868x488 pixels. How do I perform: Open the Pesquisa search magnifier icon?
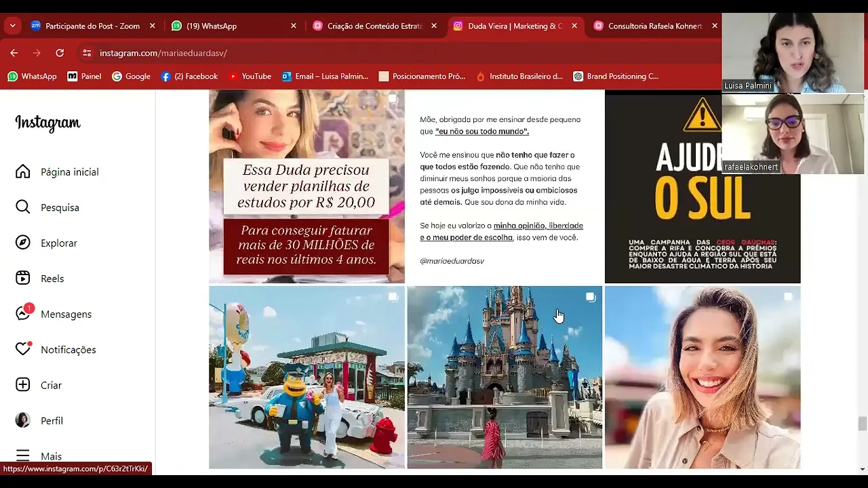tap(23, 207)
